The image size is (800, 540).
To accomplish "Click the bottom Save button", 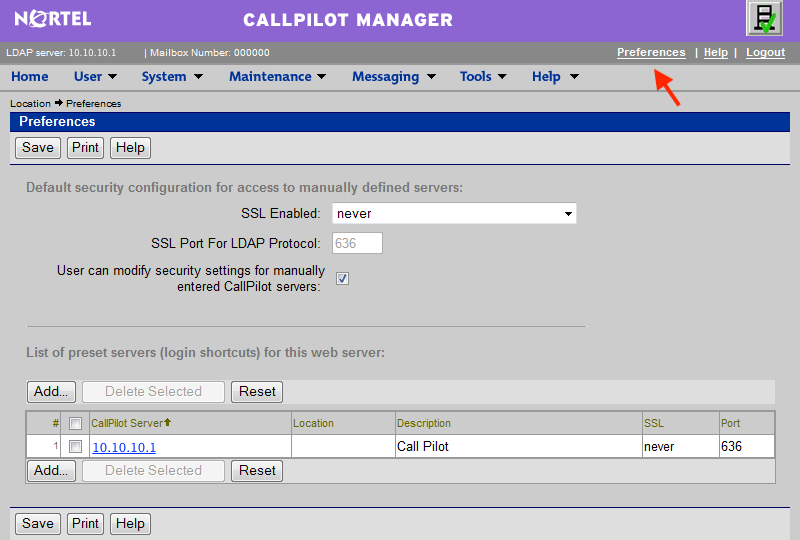I will click(x=38, y=524).
